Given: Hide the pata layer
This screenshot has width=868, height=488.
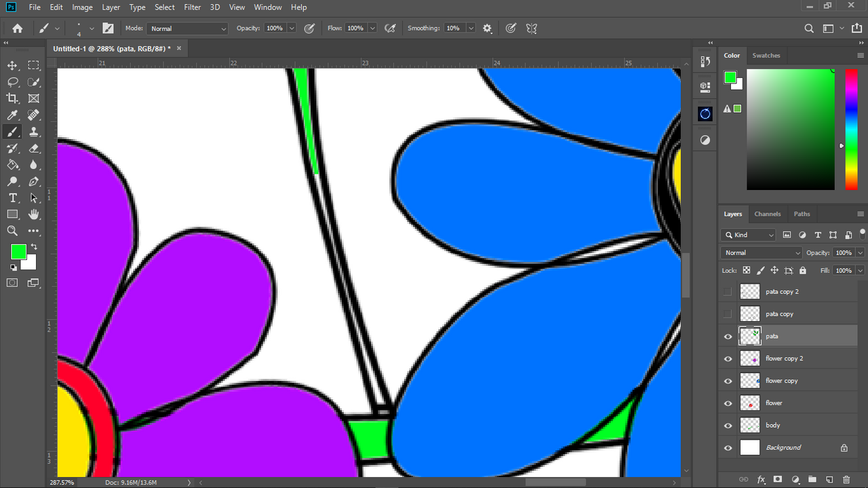Looking at the screenshot, I should click(x=728, y=337).
